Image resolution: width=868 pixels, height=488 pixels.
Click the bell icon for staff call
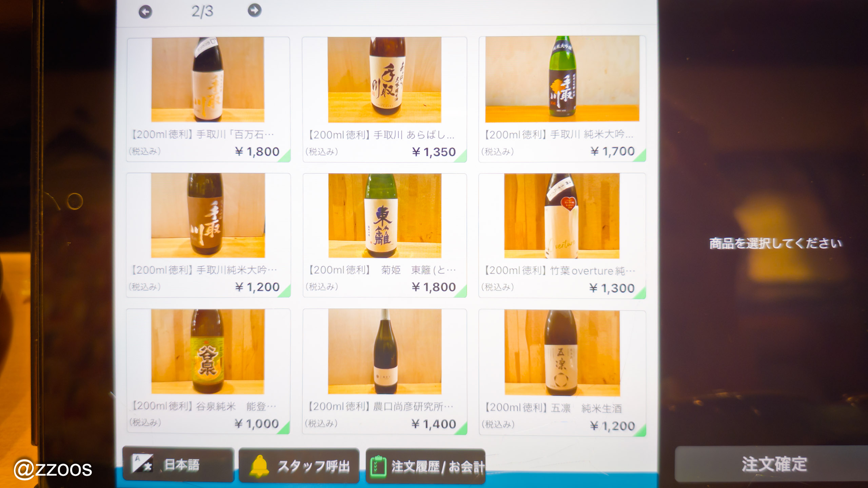[x=259, y=466]
